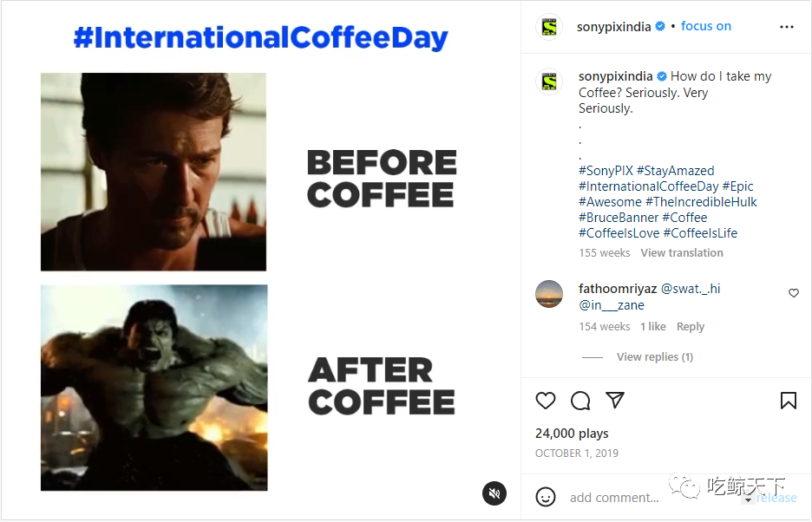812x522 pixels.
Task: Click the Hulk After Coffee video frame
Action: 154,388
